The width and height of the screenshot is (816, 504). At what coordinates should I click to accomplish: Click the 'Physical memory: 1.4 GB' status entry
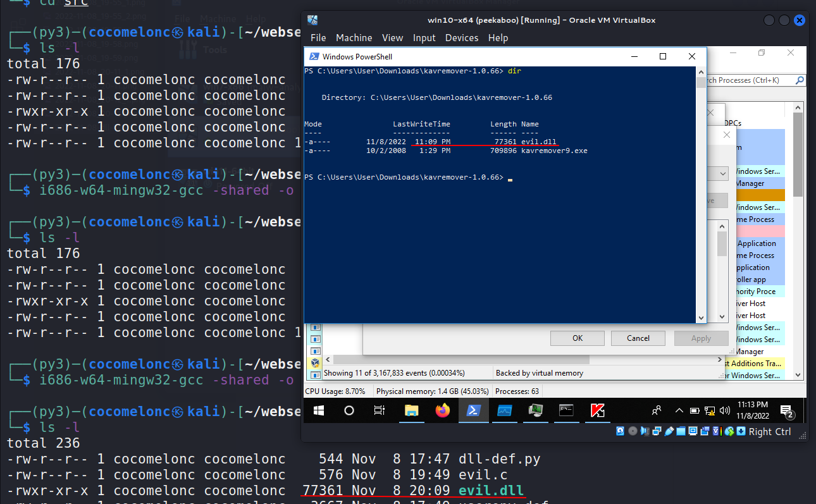point(433,391)
